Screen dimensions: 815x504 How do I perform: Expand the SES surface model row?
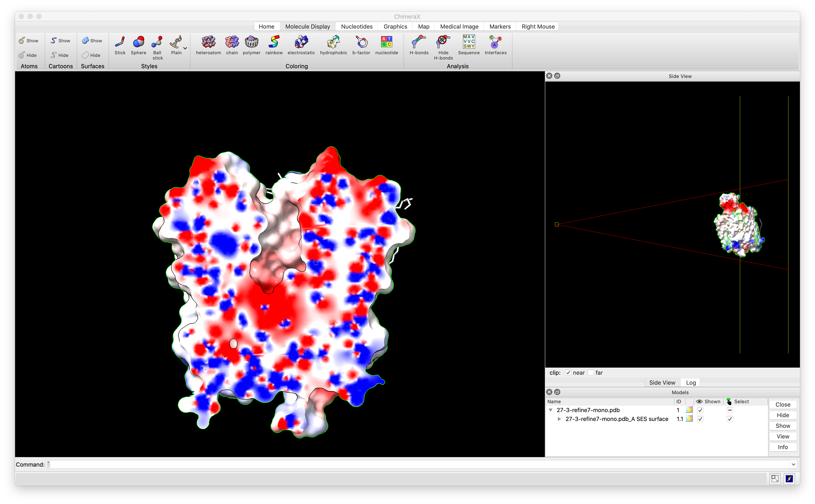559,419
